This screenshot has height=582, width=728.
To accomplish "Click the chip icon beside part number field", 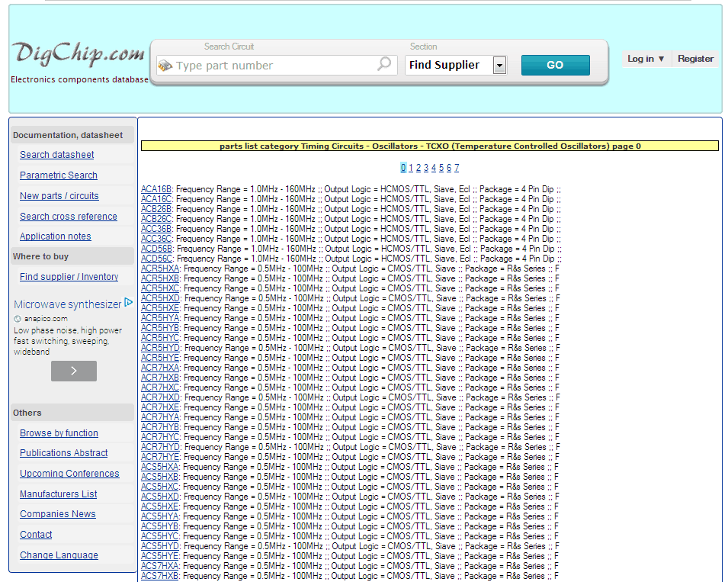I will pyautogui.click(x=165, y=66).
